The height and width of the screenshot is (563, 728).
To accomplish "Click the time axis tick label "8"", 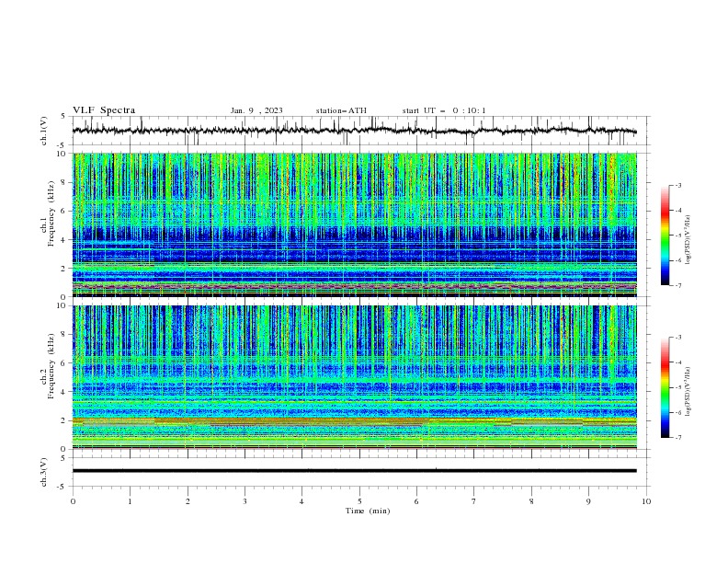I will tap(531, 501).
